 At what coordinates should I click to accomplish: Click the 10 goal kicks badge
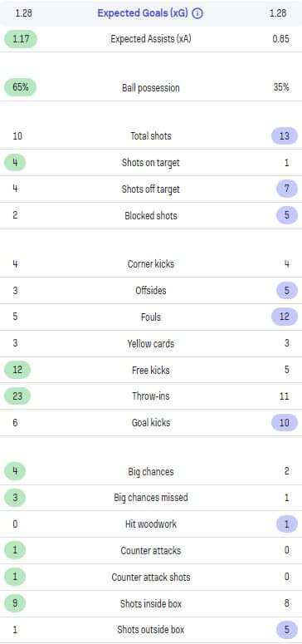pyautogui.click(x=285, y=423)
